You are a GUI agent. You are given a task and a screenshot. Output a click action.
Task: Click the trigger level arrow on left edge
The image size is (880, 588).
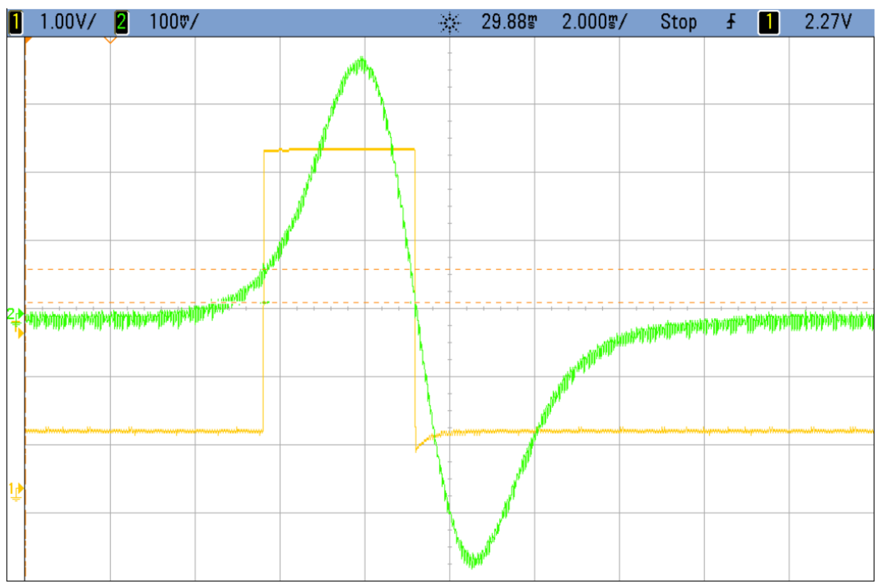pyautogui.click(x=20, y=333)
